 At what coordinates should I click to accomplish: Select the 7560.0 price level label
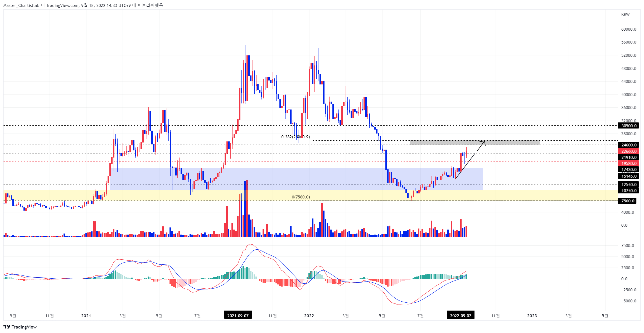pyautogui.click(x=627, y=201)
